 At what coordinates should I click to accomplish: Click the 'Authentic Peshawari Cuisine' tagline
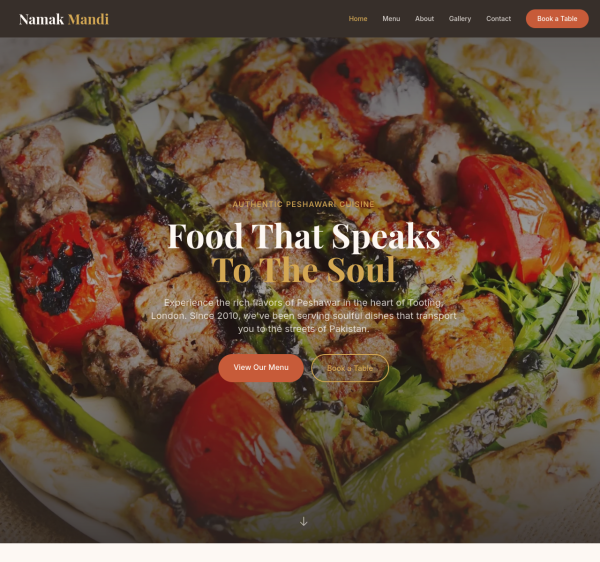coord(303,204)
